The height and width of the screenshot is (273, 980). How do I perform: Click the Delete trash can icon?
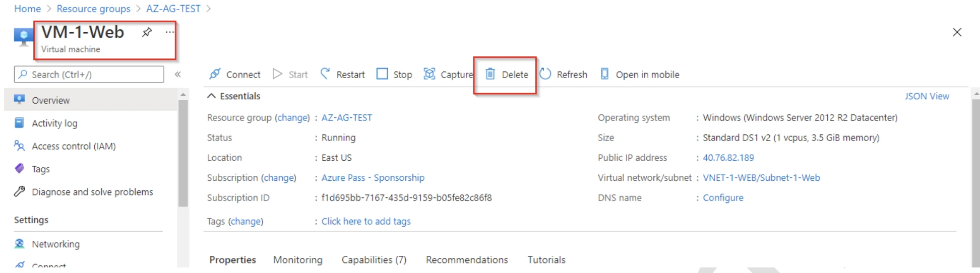tap(490, 74)
